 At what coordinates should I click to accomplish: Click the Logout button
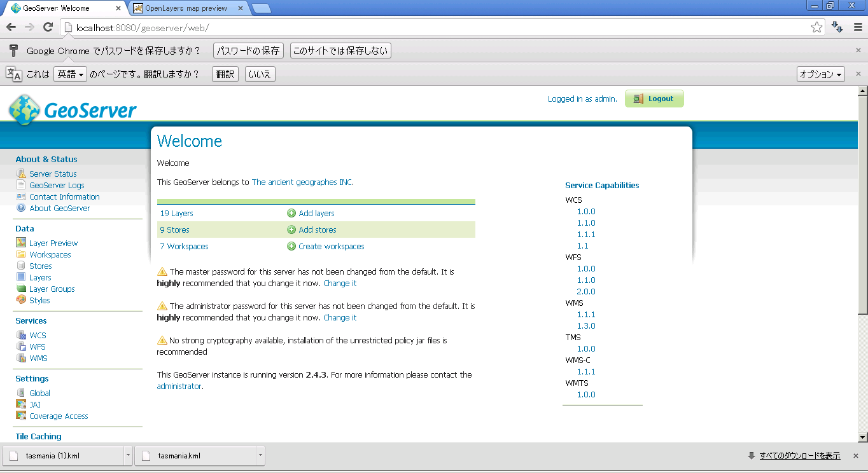(654, 99)
